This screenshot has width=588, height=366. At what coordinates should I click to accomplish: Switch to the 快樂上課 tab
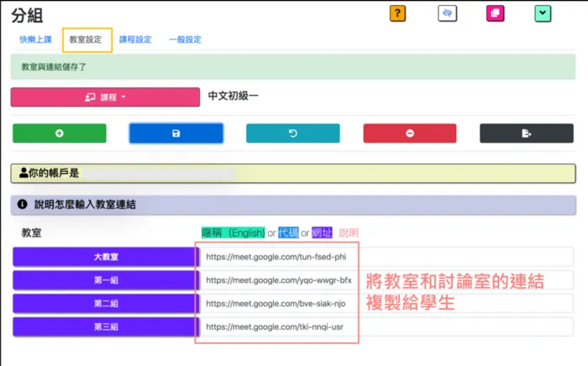(x=35, y=39)
